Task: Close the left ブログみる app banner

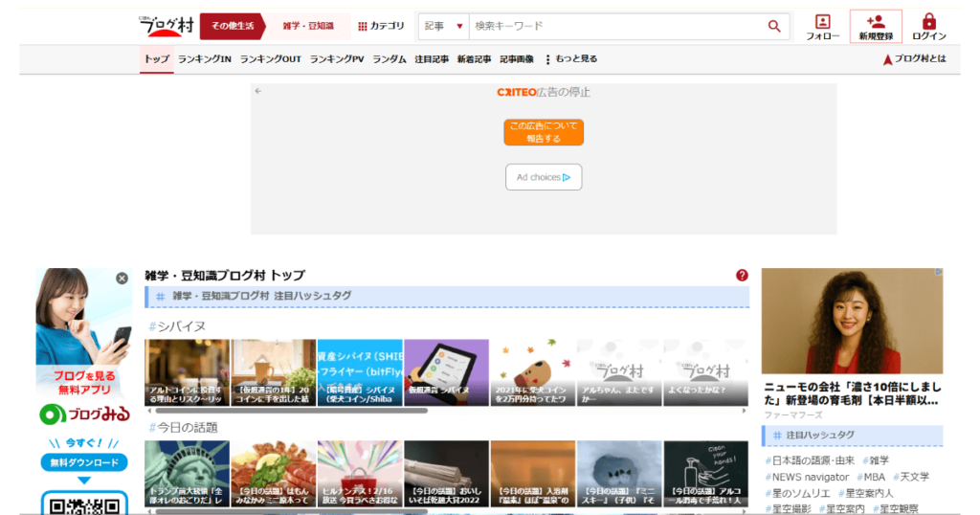Action: 122,279
